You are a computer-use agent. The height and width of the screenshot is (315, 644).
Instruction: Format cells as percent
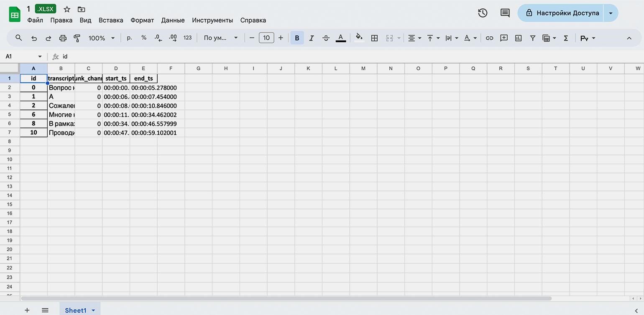(x=144, y=38)
